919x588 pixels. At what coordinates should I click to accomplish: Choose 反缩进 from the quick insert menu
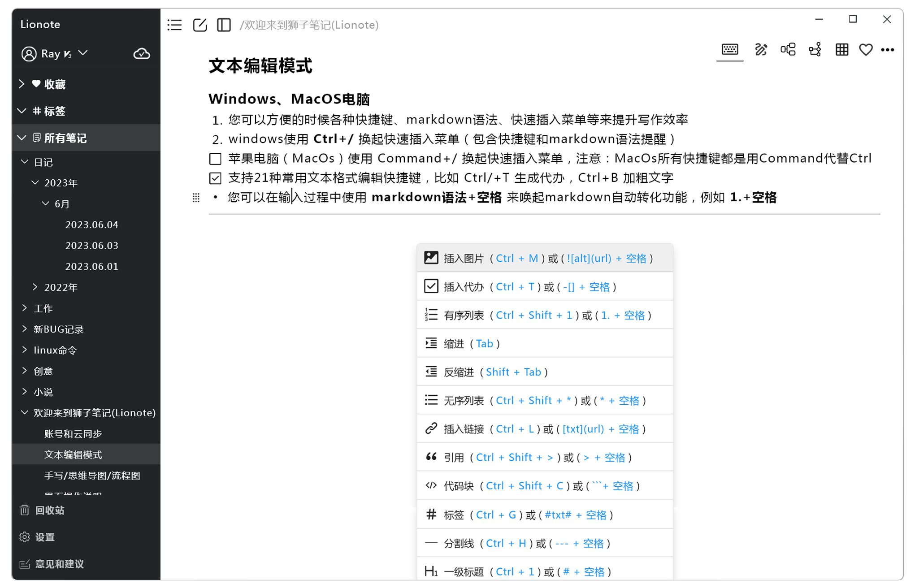pos(545,372)
